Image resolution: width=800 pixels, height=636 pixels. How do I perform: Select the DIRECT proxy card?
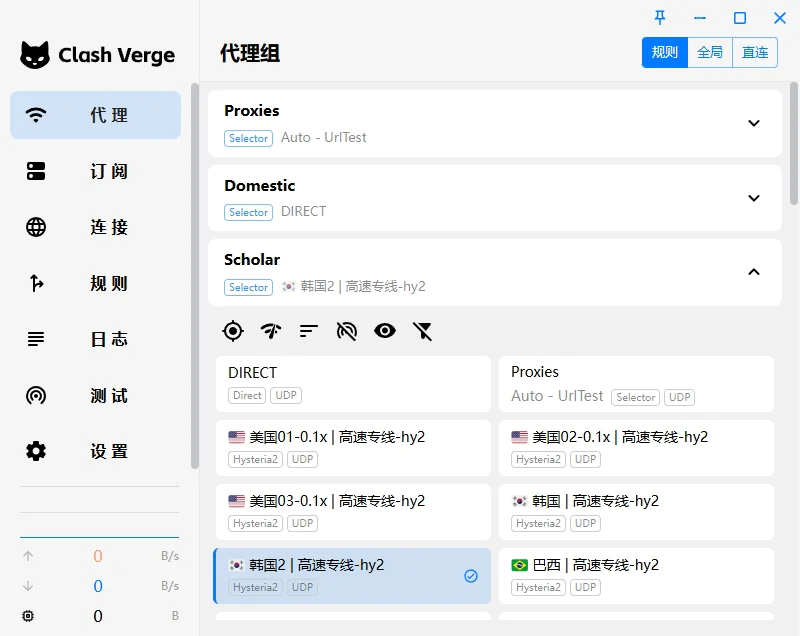tap(353, 383)
